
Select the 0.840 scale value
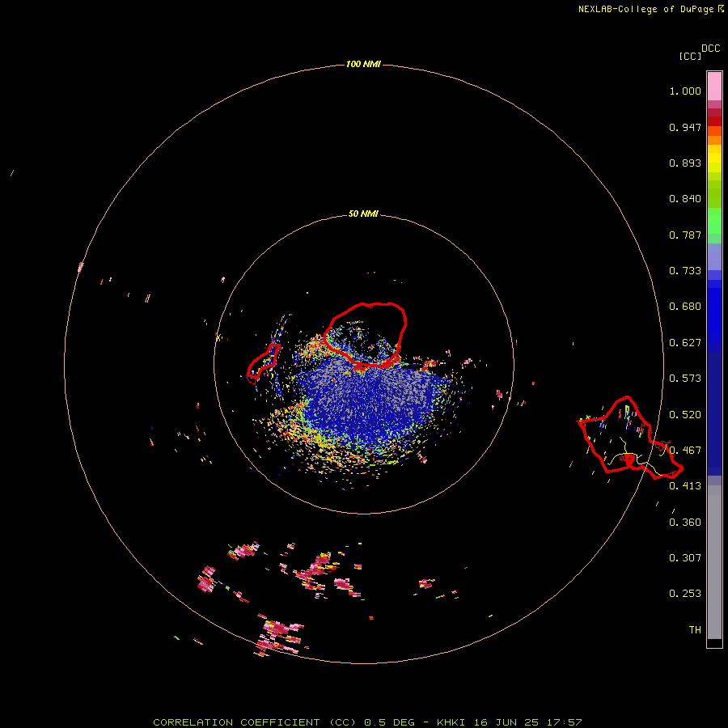click(x=685, y=199)
